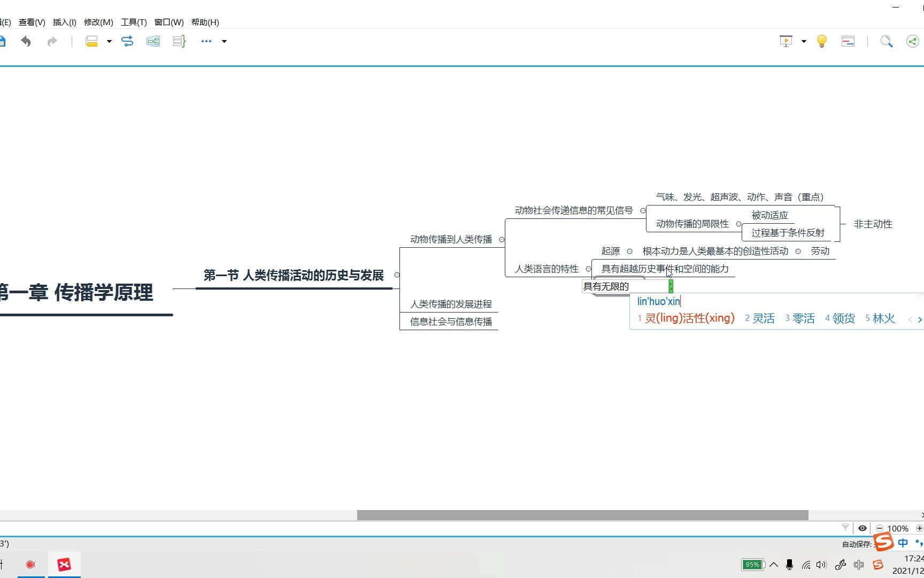
Task: Open the 窗口(W) menu
Action: [x=169, y=22]
